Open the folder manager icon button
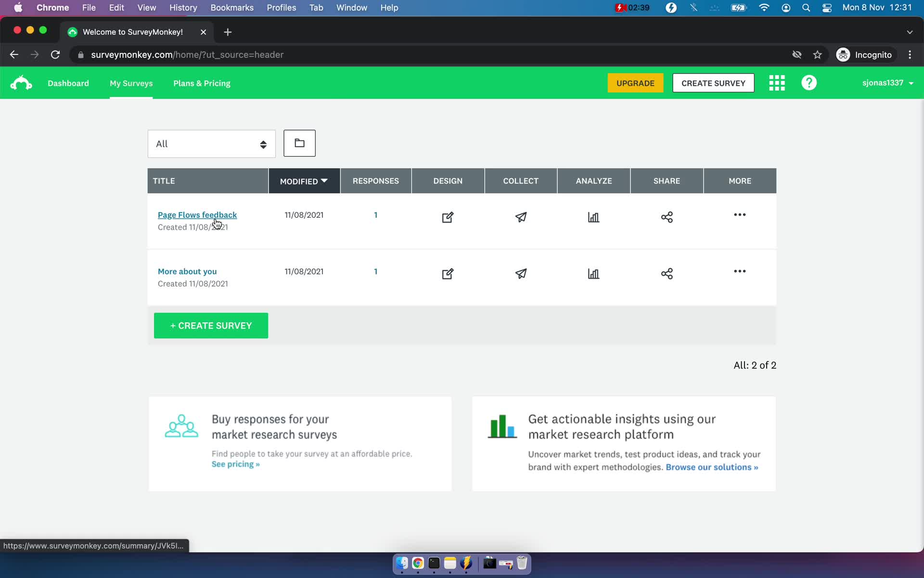Screen dimensions: 924x578 pyautogui.click(x=299, y=143)
